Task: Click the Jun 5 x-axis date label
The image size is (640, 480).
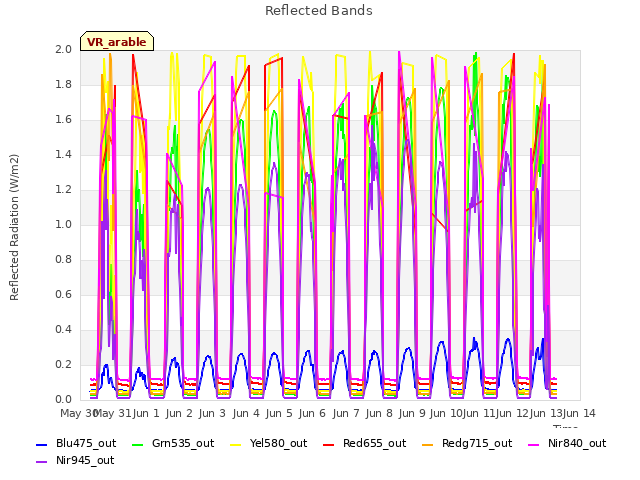Action: pos(279,413)
